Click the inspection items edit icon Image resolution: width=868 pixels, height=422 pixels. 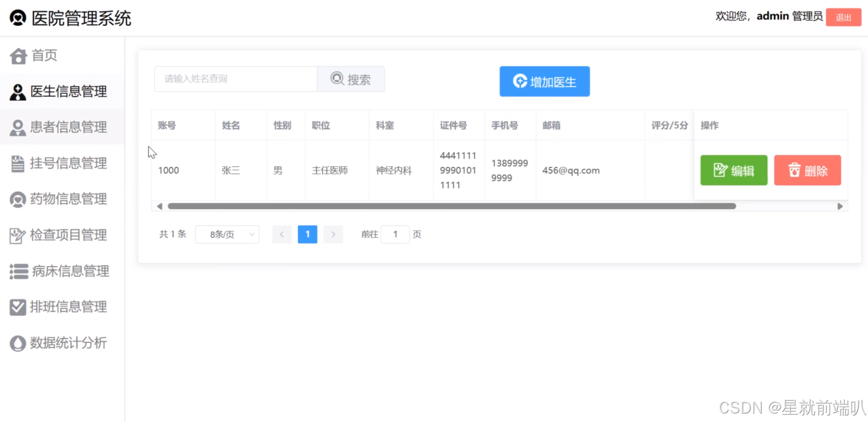click(x=17, y=235)
